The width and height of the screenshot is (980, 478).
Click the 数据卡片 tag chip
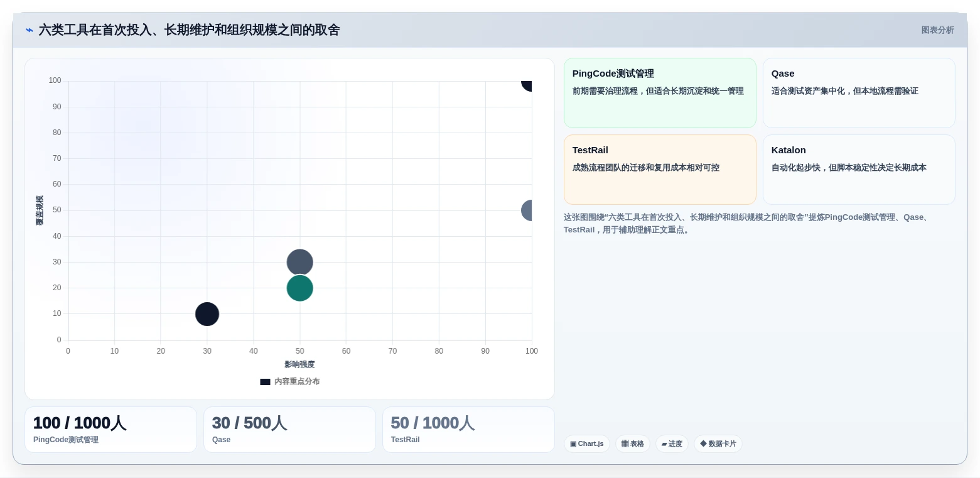click(718, 444)
